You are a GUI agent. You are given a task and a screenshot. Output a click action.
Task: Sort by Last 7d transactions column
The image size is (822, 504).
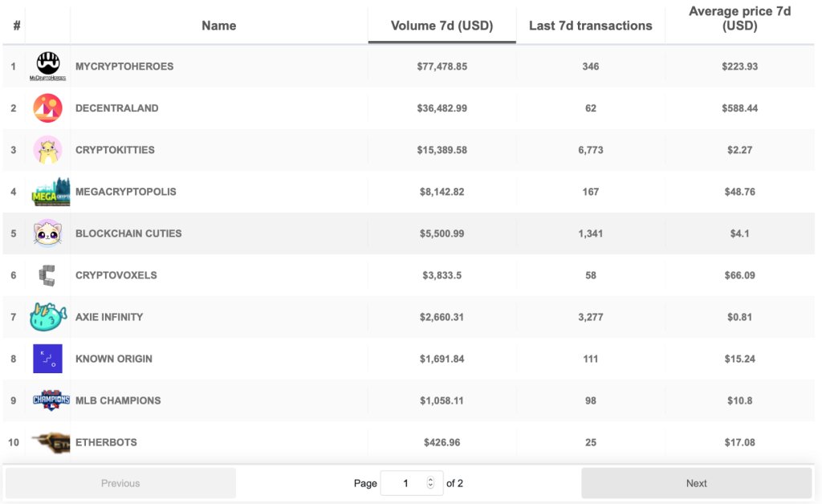[590, 26]
